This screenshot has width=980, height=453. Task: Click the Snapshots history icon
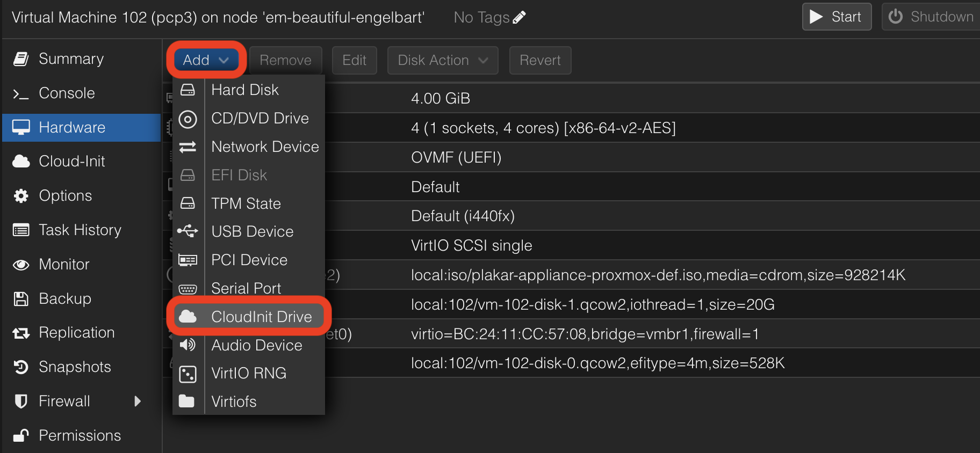[21, 367]
